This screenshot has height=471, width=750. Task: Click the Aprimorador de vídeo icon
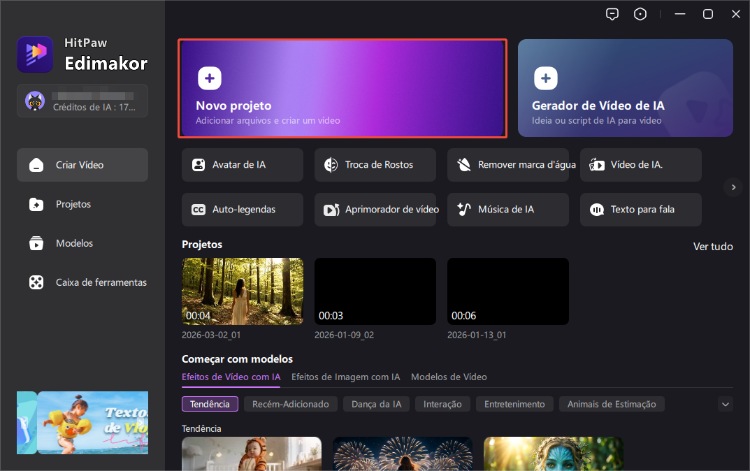click(x=331, y=209)
